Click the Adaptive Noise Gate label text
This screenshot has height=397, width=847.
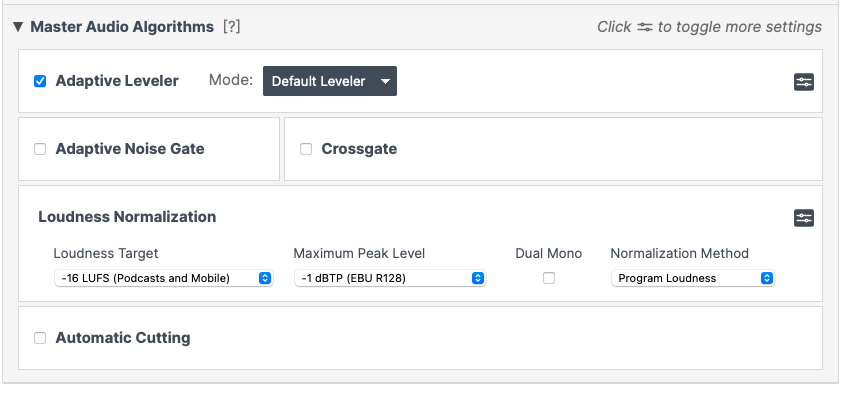pyautogui.click(x=130, y=149)
